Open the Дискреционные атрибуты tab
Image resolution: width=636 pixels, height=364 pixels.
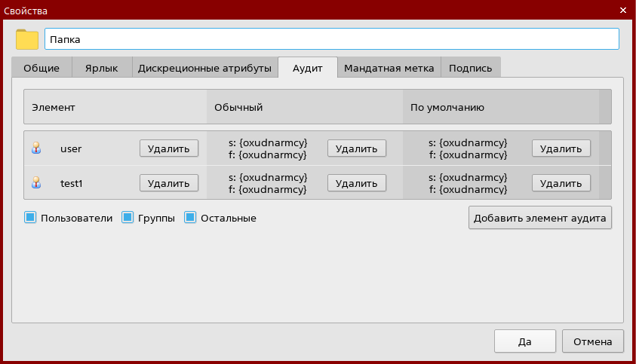[x=204, y=68]
